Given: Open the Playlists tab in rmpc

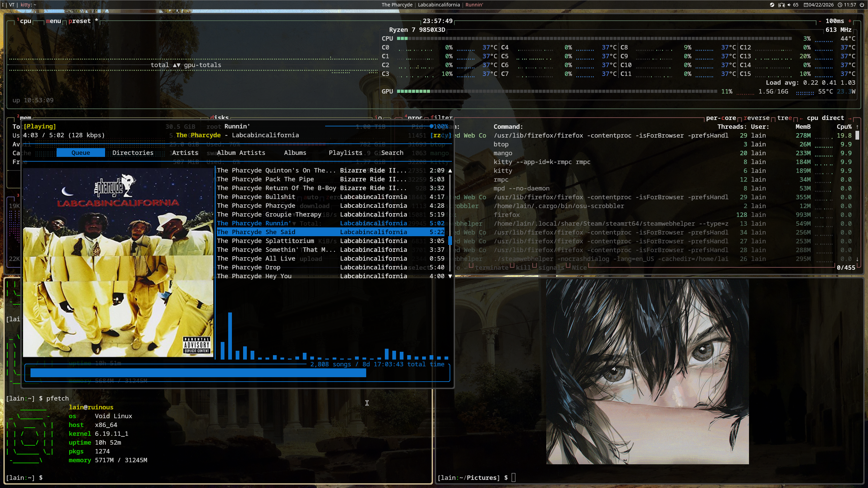Looking at the screenshot, I should tap(345, 153).
